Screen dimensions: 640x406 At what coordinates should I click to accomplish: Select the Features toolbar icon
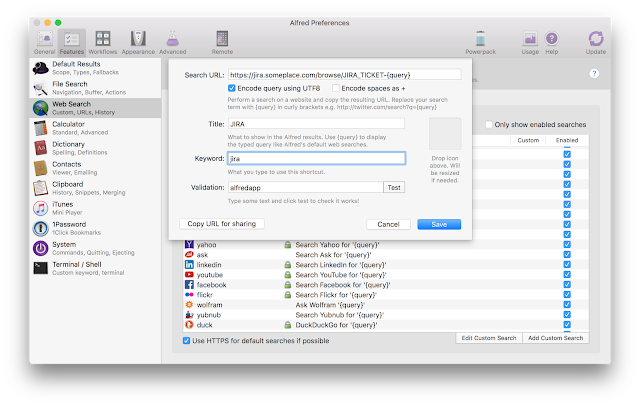click(72, 42)
